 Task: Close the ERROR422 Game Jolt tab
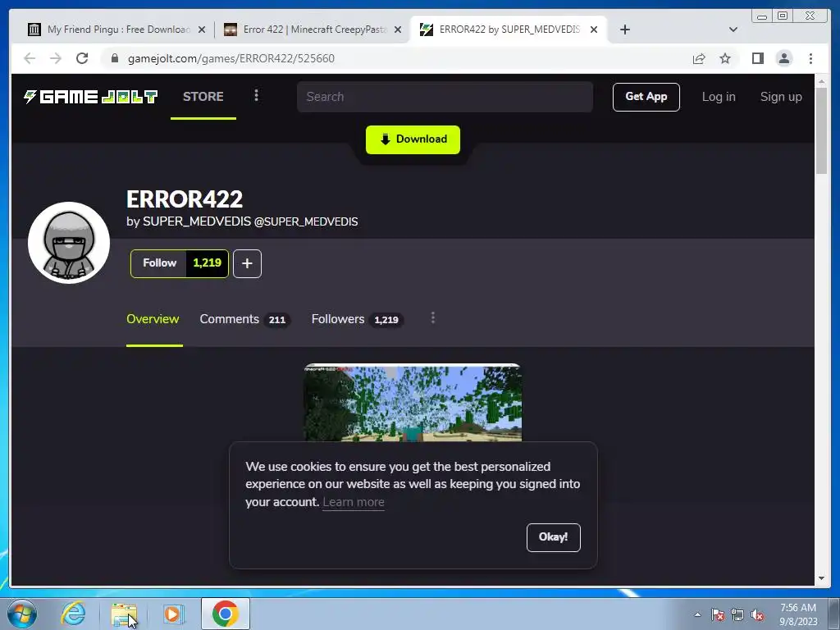pos(594,30)
